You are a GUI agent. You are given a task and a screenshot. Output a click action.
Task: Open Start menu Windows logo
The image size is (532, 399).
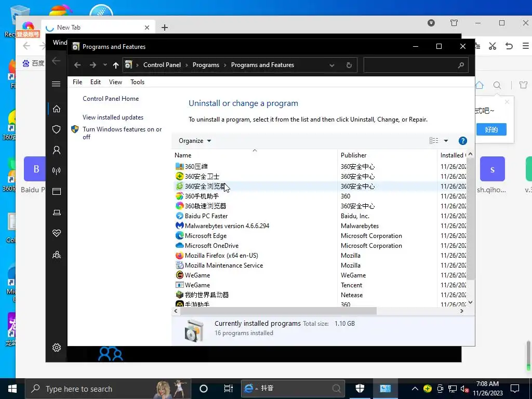[12, 389]
